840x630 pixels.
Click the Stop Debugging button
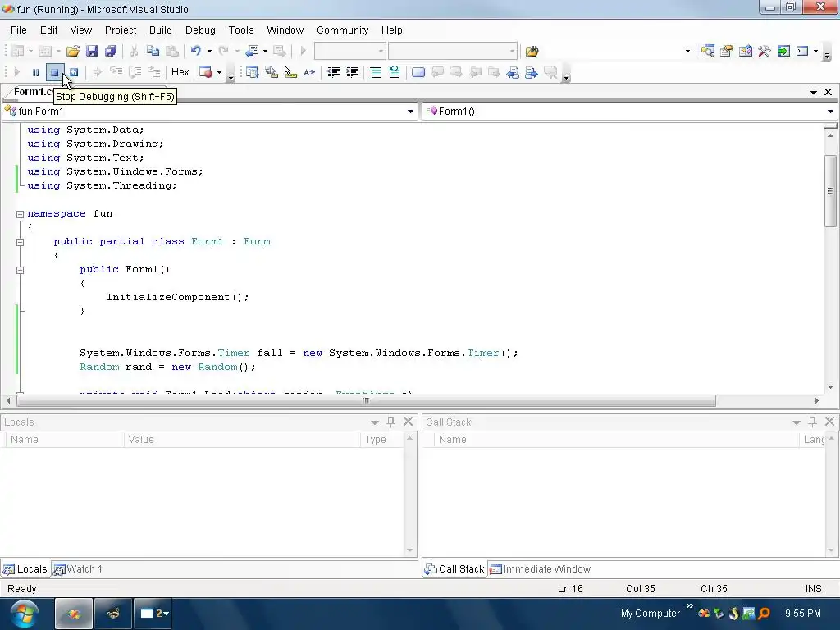tap(55, 72)
